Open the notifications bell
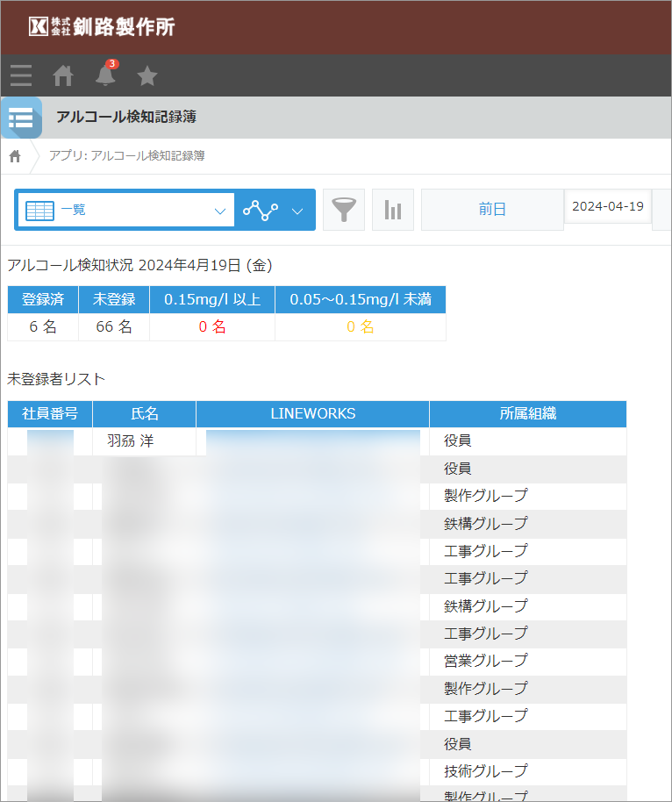672x802 pixels. [x=105, y=76]
